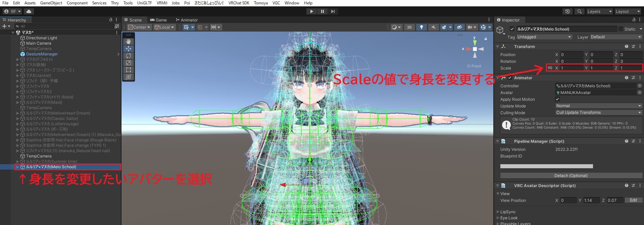The image size is (644, 225).
Task: Collapse the Pipeline Manager (Script) component
Action: 498,141
